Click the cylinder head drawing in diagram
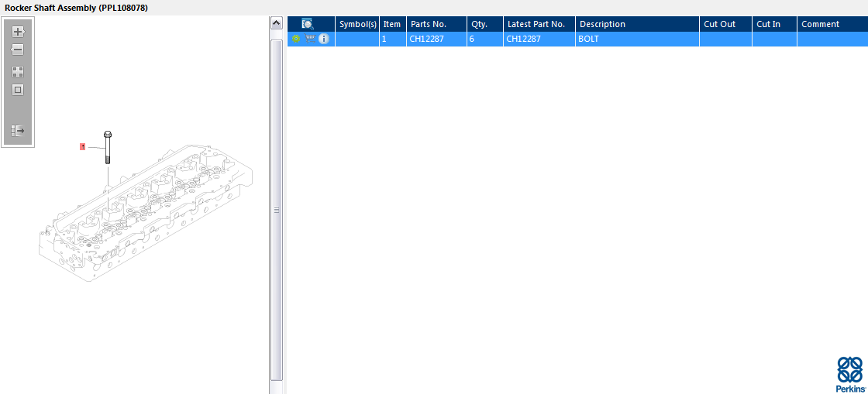The height and width of the screenshot is (394, 868). tap(147, 215)
